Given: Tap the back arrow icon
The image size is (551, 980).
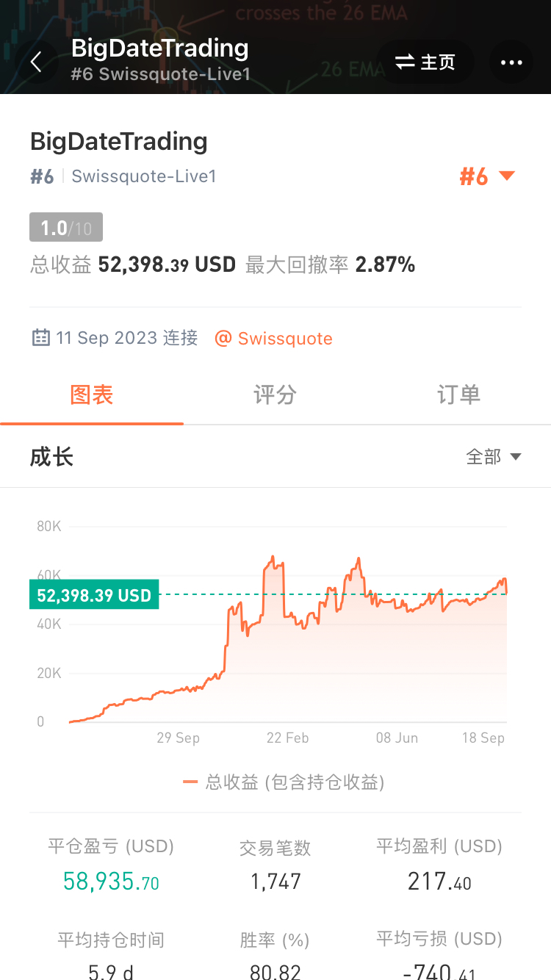Looking at the screenshot, I should (x=36, y=62).
